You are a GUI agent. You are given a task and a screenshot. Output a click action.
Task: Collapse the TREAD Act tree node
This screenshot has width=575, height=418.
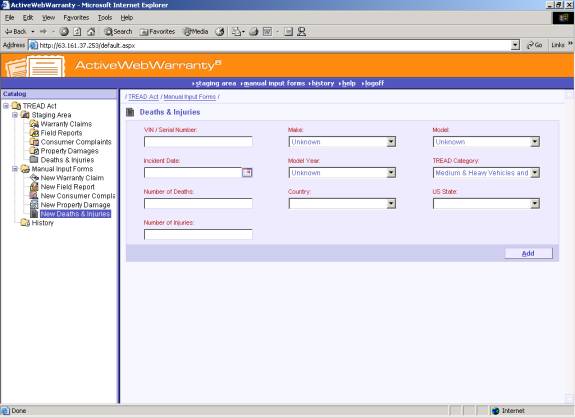coord(6,106)
